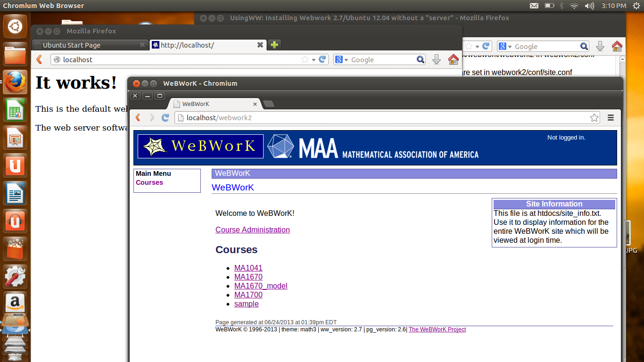Open URL dropdown arrow in UsingWW Firefox
644x362 pixels.
coord(477,47)
